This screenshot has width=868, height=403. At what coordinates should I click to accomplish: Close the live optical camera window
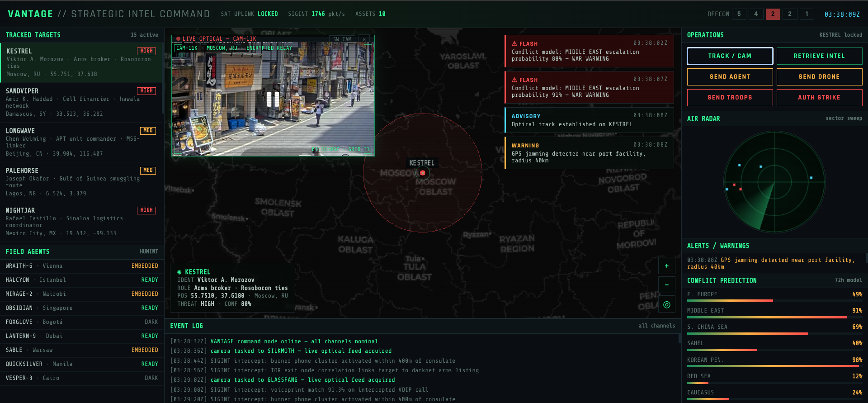click(x=364, y=39)
